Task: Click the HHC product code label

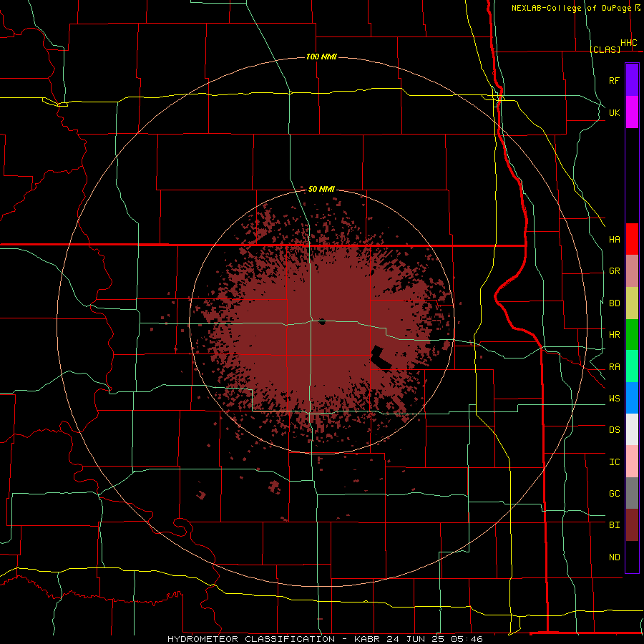Action: [x=629, y=43]
